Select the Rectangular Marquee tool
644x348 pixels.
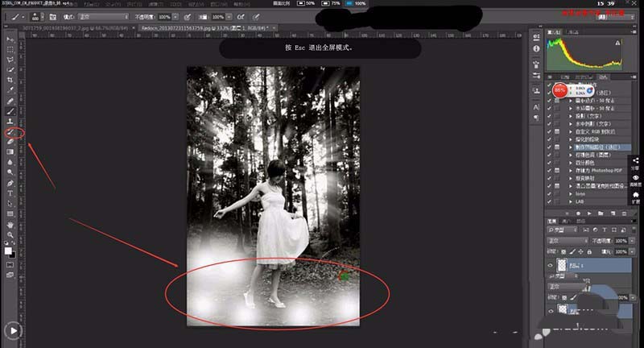(10, 49)
